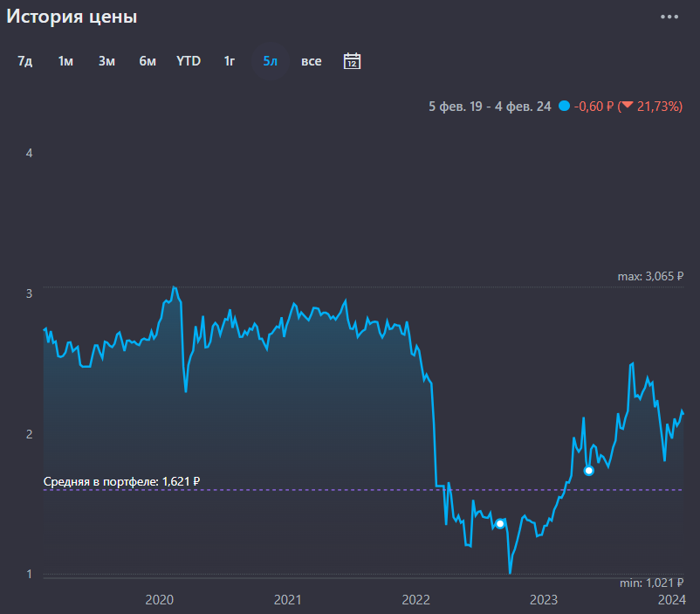Click the Средняя в портфеле label

pos(122,481)
